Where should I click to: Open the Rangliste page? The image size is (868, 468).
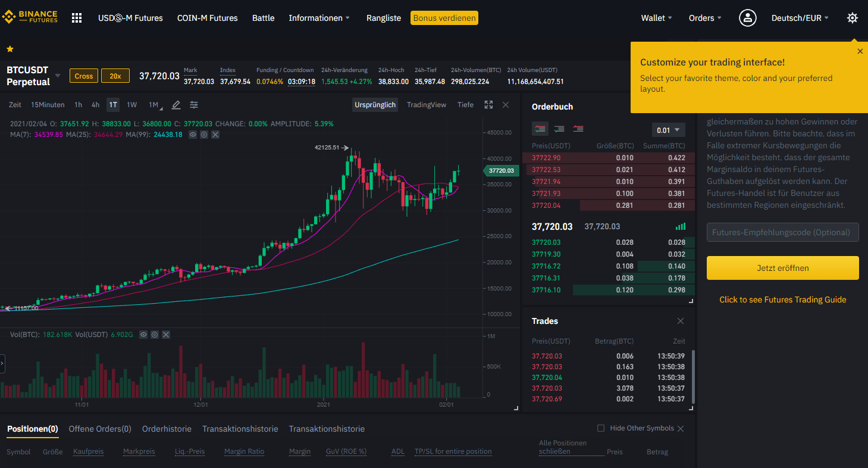(x=384, y=18)
